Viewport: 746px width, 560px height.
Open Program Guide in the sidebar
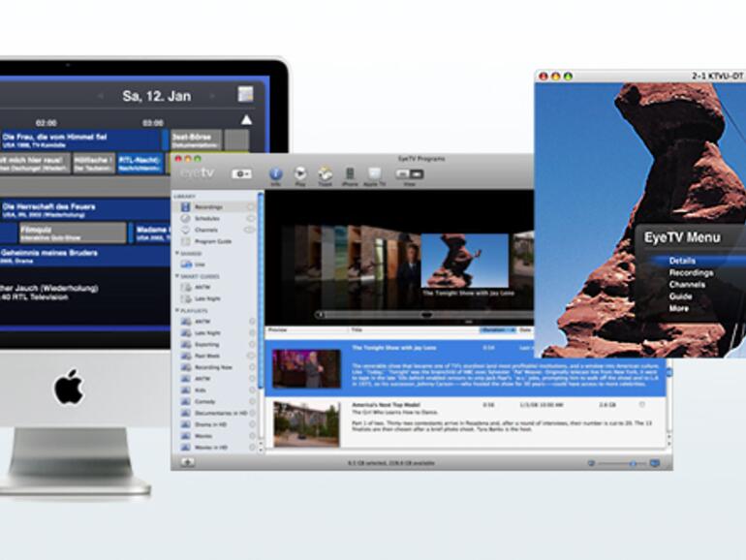[213, 241]
